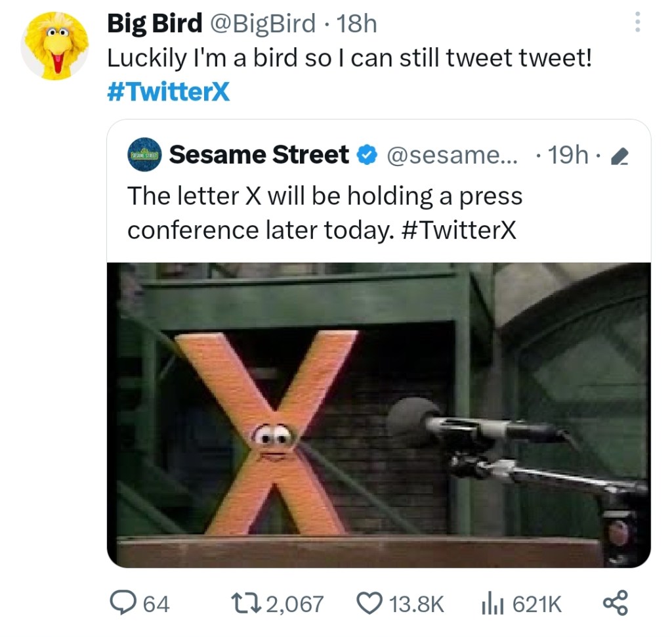Click the 18h tweet timestamp
The height and width of the screenshot is (637, 672).
pos(356,24)
